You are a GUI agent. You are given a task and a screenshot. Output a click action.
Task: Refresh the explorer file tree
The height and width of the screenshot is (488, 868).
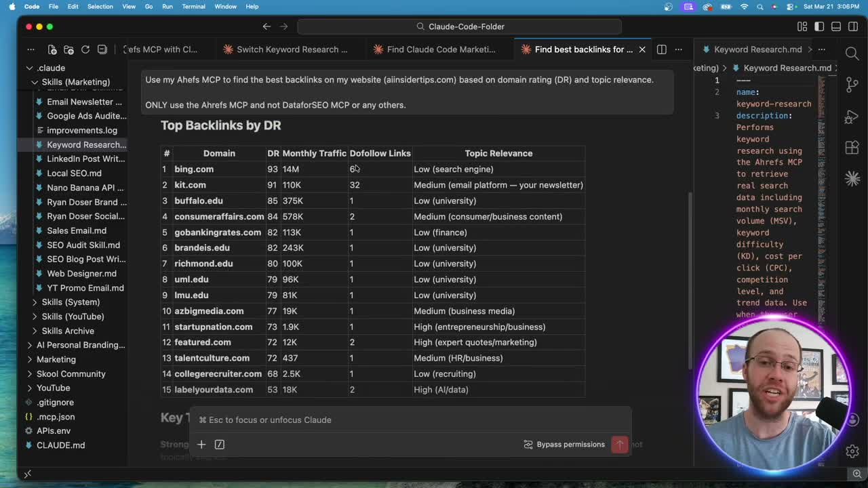click(x=85, y=49)
